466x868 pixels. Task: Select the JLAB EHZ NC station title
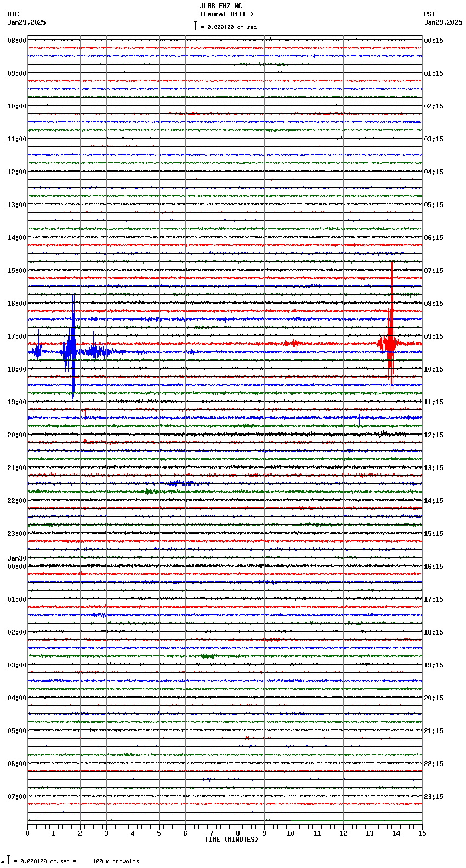[220, 6]
